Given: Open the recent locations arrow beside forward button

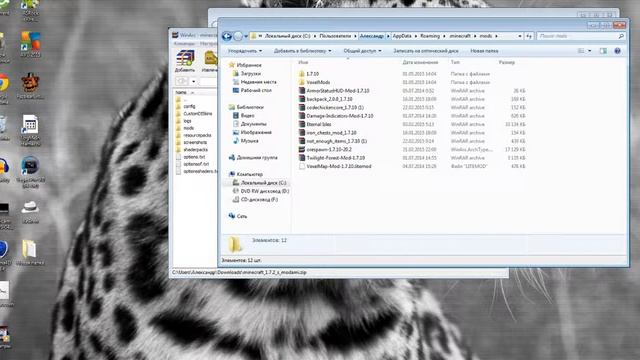Looking at the screenshot, I should 246,36.
